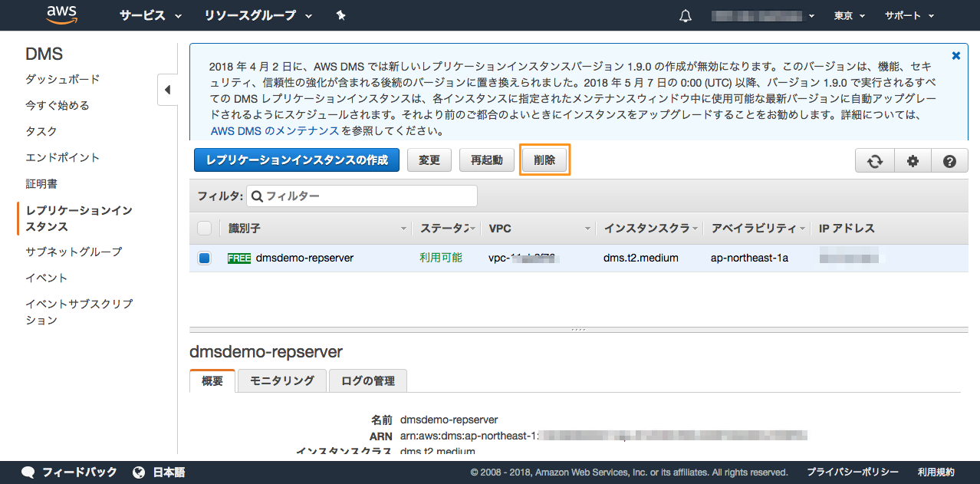Sort by アベイラビリティ column header
The height and width of the screenshot is (484, 980).
click(757, 228)
